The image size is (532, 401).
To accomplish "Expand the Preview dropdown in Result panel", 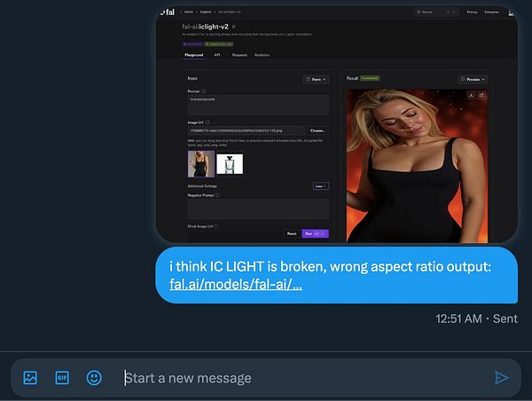I will pyautogui.click(x=473, y=80).
